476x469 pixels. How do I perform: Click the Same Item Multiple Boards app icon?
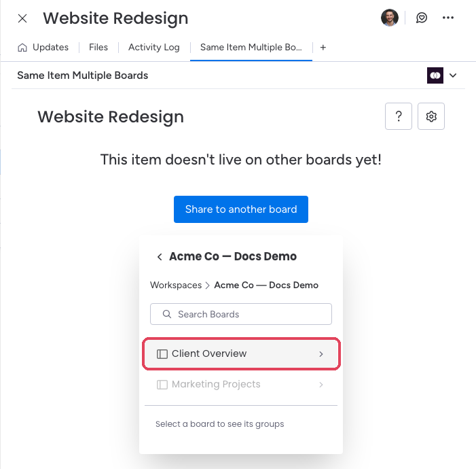click(435, 75)
